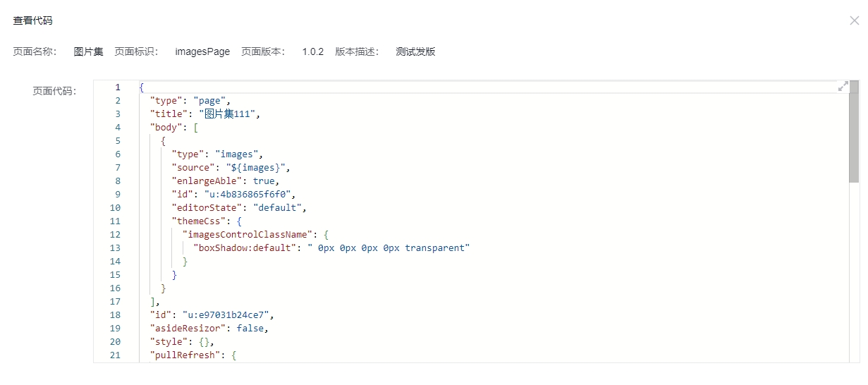This screenshot has width=868, height=385.
Task: Click the "boxShadow:default" key
Action: coord(244,248)
